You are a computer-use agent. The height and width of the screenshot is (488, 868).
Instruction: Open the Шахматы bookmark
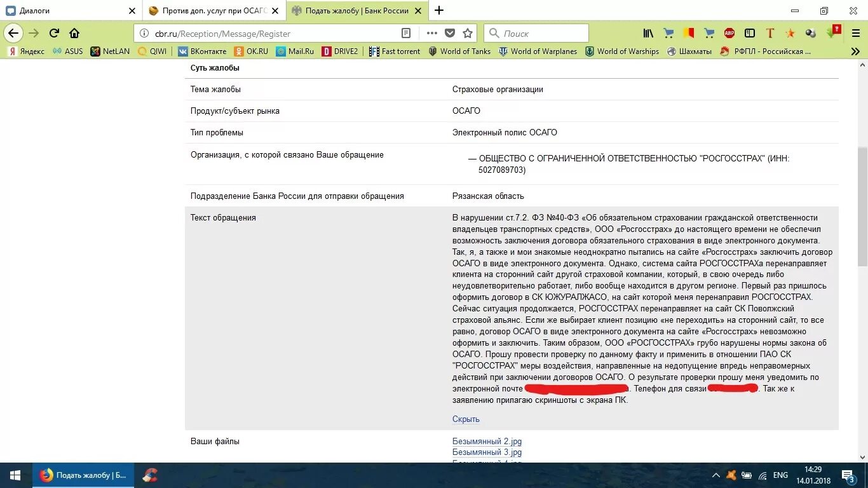coord(689,51)
